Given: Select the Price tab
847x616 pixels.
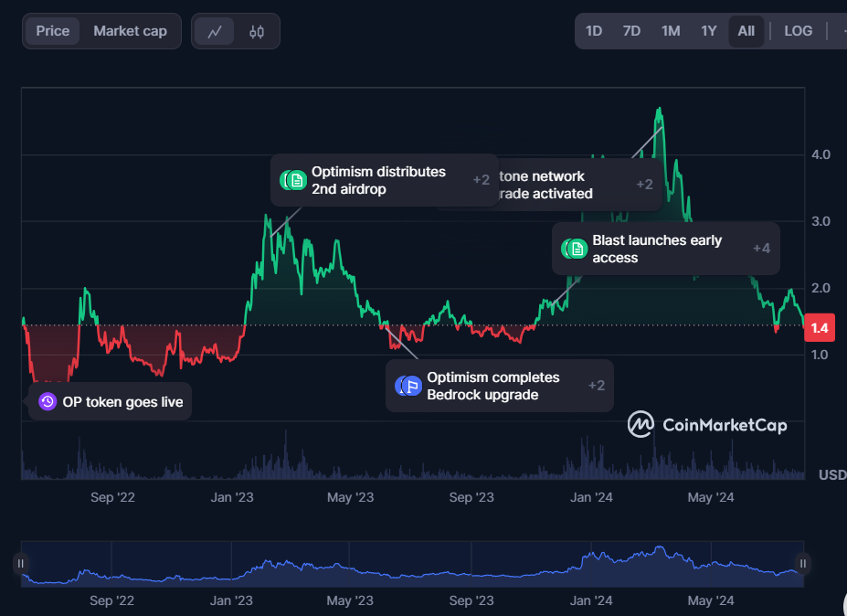Looking at the screenshot, I should tap(52, 31).
